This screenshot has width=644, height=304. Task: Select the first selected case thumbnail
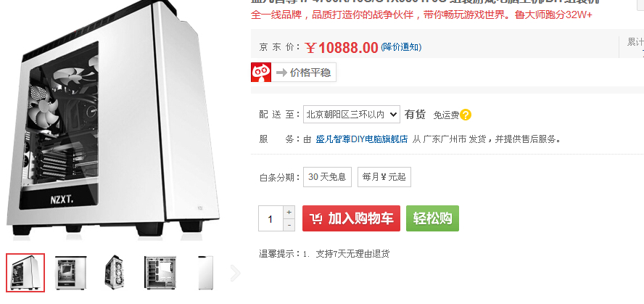[x=25, y=273]
